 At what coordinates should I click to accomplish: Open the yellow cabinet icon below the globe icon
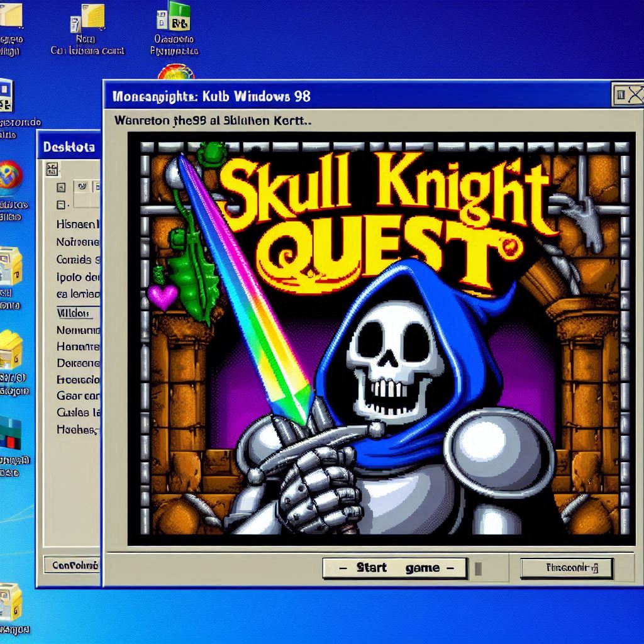pyautogui.click(x=10, y=266)
